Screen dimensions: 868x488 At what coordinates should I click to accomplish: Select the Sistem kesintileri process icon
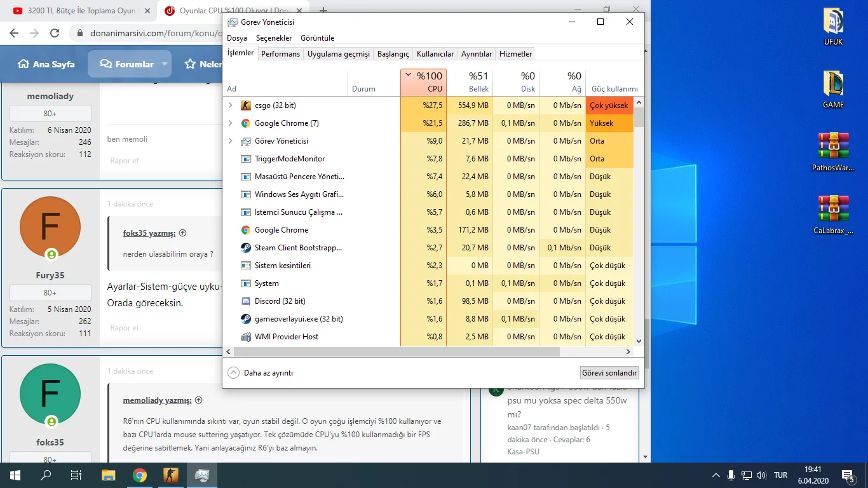point(246,266)
